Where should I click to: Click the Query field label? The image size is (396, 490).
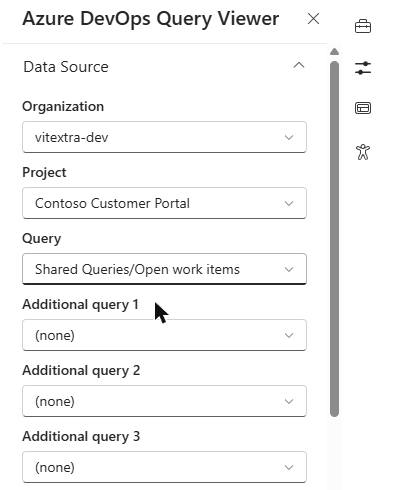[x=42, y=239]
